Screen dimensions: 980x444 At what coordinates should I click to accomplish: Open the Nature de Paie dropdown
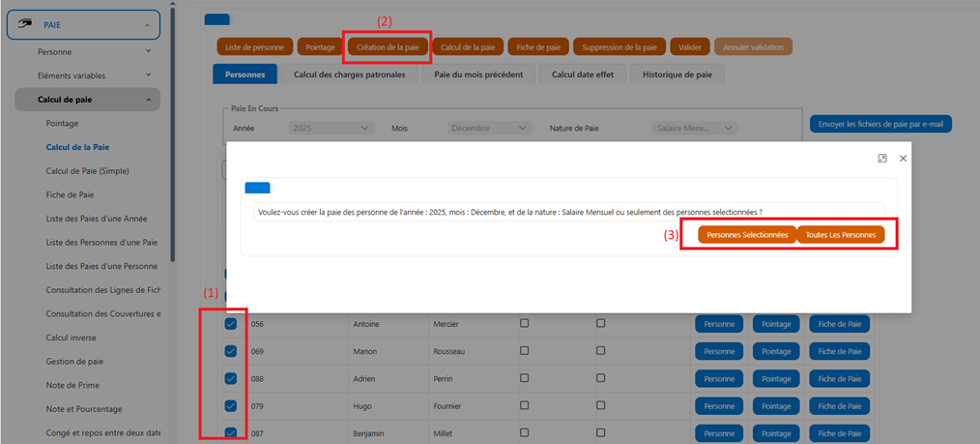point(694,129)
